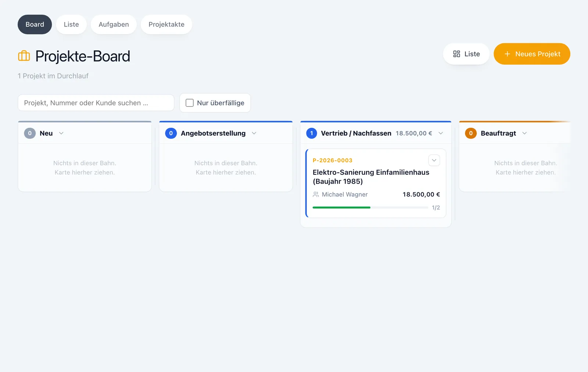Click the person icon next to Michael Wagner
This screenshot has width=588, height=372.
(x=316, y=194)
